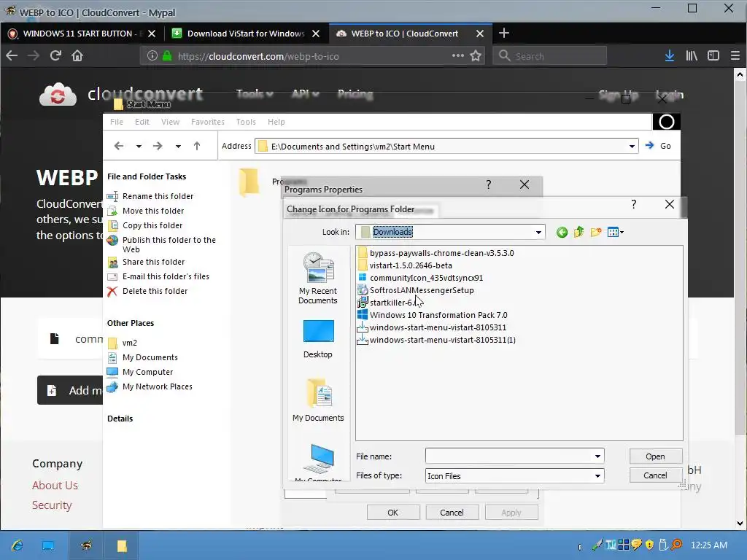
Task: Select the Programs folder icon
Action: click(249, 182)
